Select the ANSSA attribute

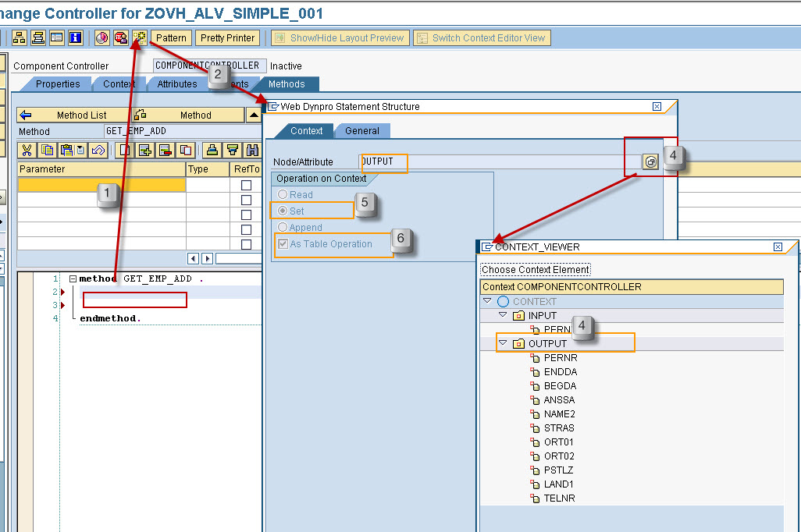coord(559,399)
